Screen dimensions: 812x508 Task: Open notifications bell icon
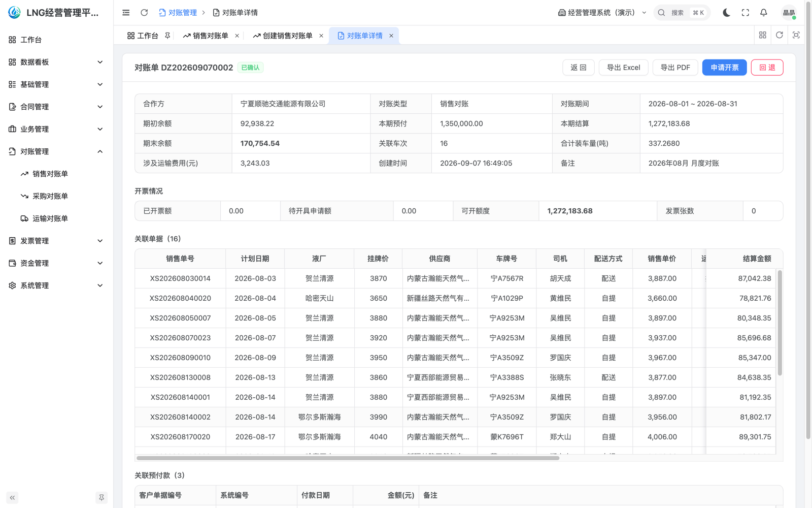tap(763, 13)
